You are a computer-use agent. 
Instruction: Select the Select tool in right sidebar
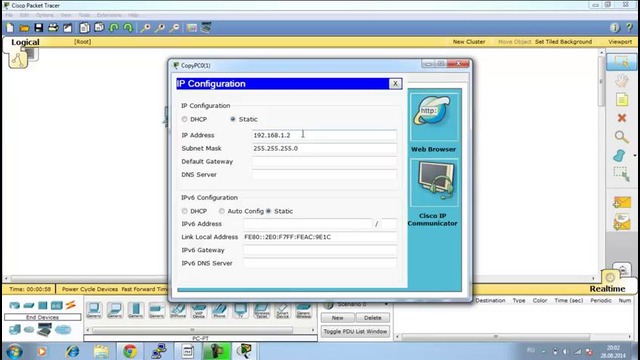[x=621, y=62]
